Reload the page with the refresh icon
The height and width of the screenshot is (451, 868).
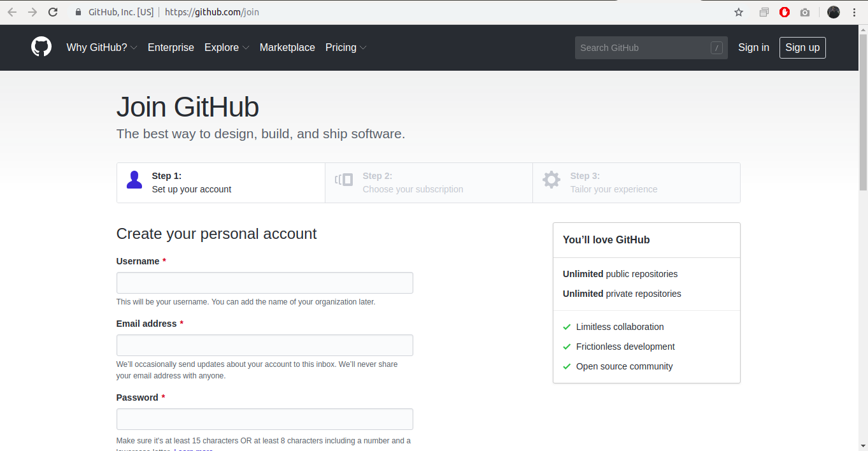[53, 12]
